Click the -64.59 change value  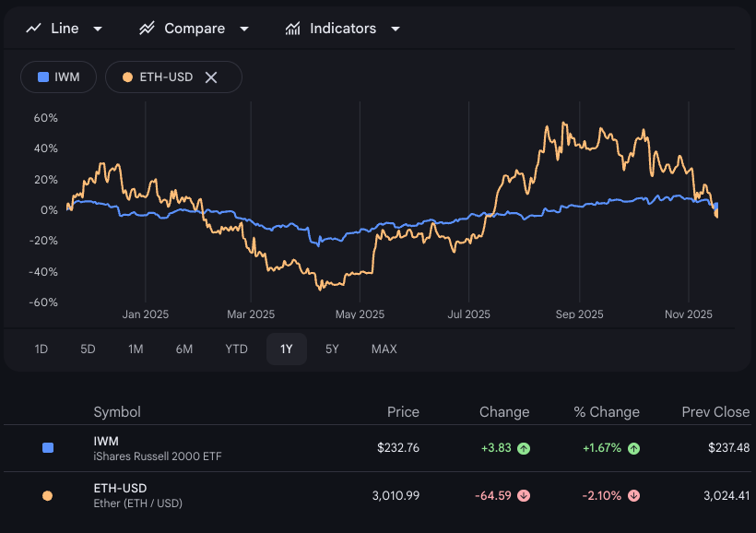(x=492, y=495)
